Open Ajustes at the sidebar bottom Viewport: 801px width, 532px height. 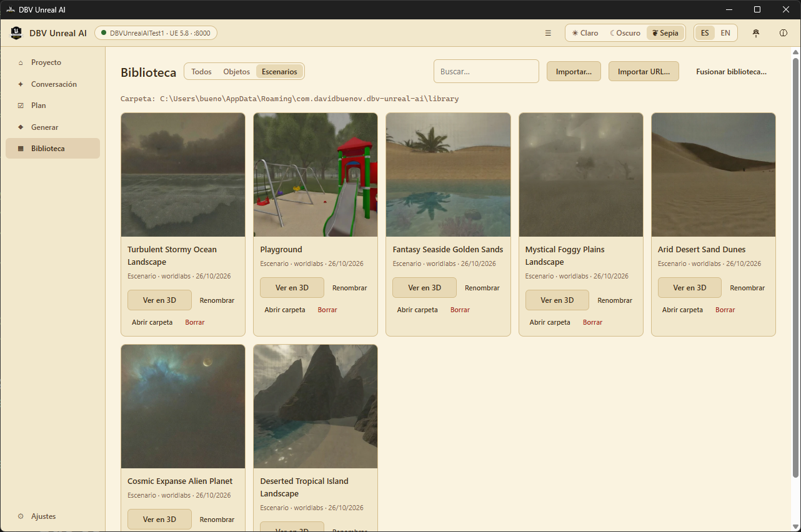click(x=52, y=516)
